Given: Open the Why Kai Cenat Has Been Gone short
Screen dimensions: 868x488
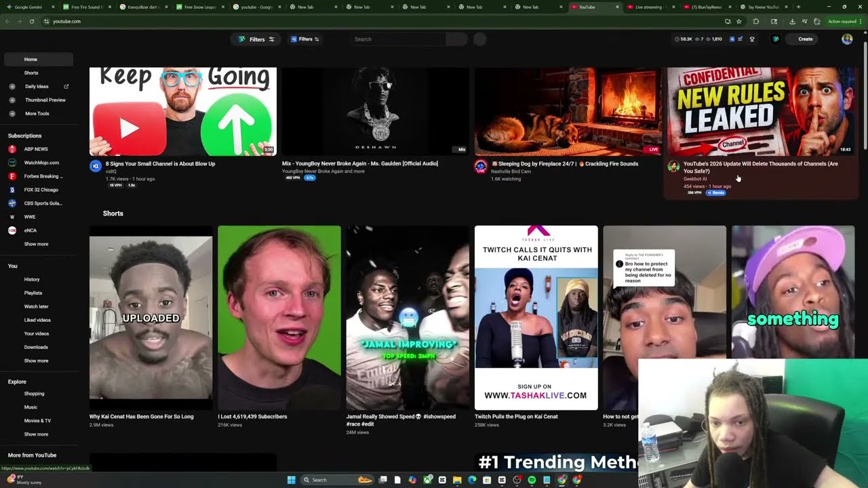Looking at the screenshot, I should coord(151,318).
